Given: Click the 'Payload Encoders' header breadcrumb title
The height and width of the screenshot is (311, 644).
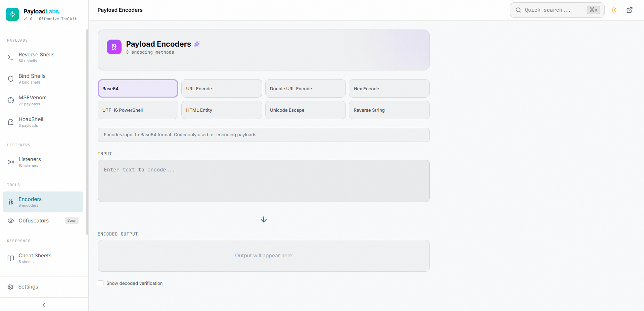Looking at the screenshot, I should point(120,10).
